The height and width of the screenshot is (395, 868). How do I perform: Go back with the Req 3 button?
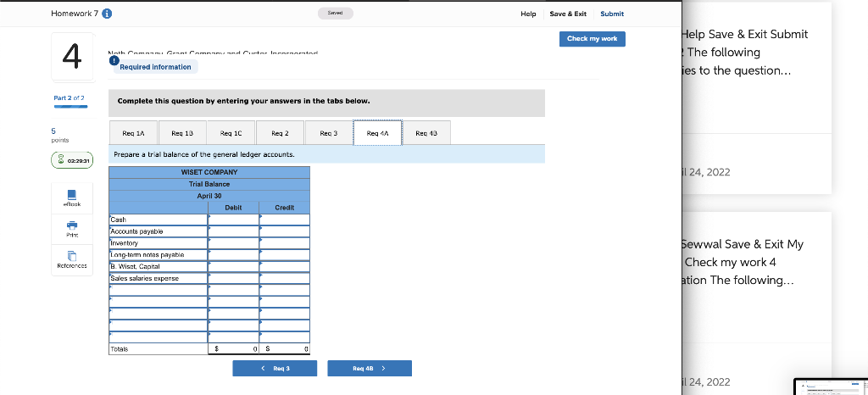(275, 369)
